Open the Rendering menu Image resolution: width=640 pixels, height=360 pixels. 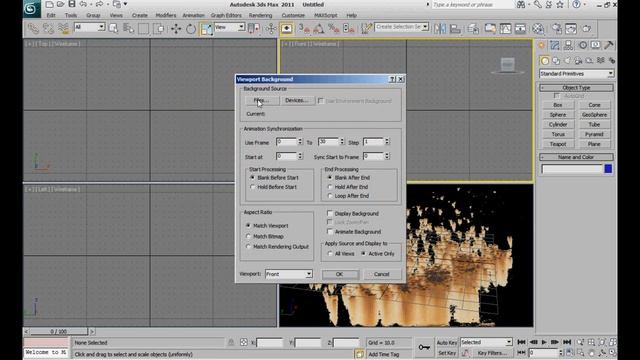pyautogui.click(x=260, y=16)
